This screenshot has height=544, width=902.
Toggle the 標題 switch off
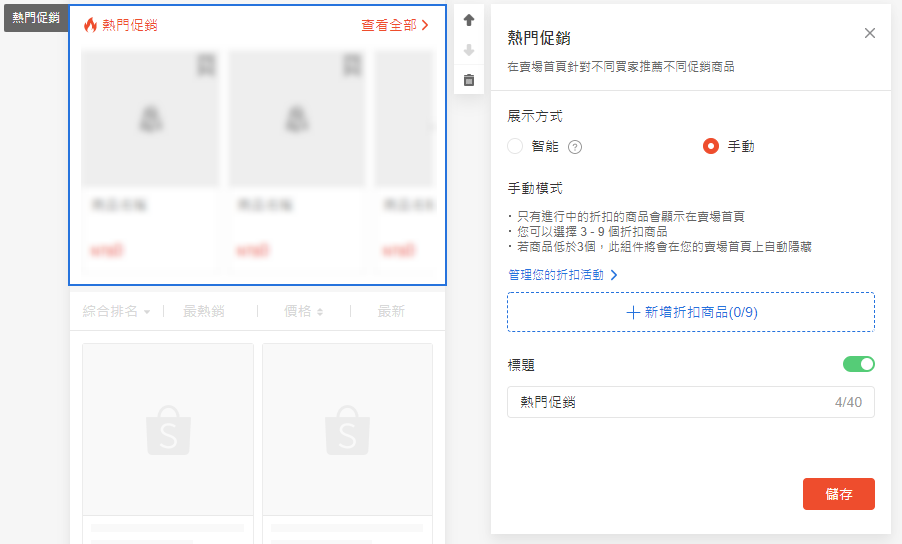click(858, 364)
